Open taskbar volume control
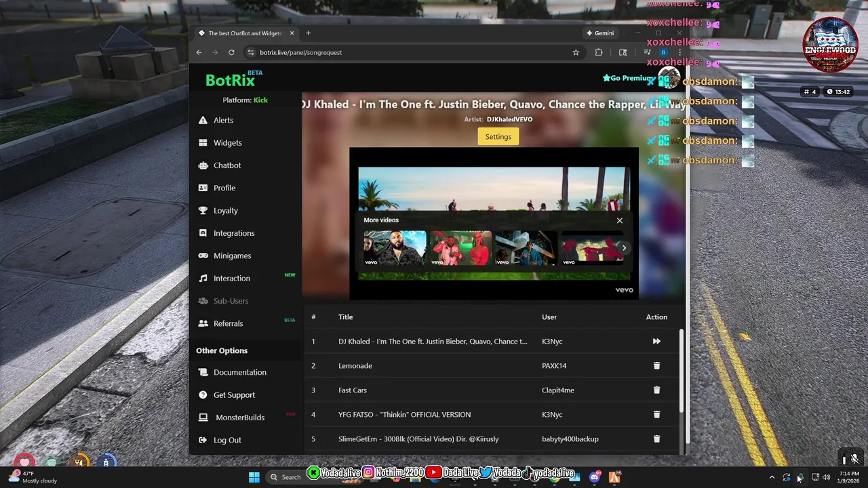 tap(826, 477)
